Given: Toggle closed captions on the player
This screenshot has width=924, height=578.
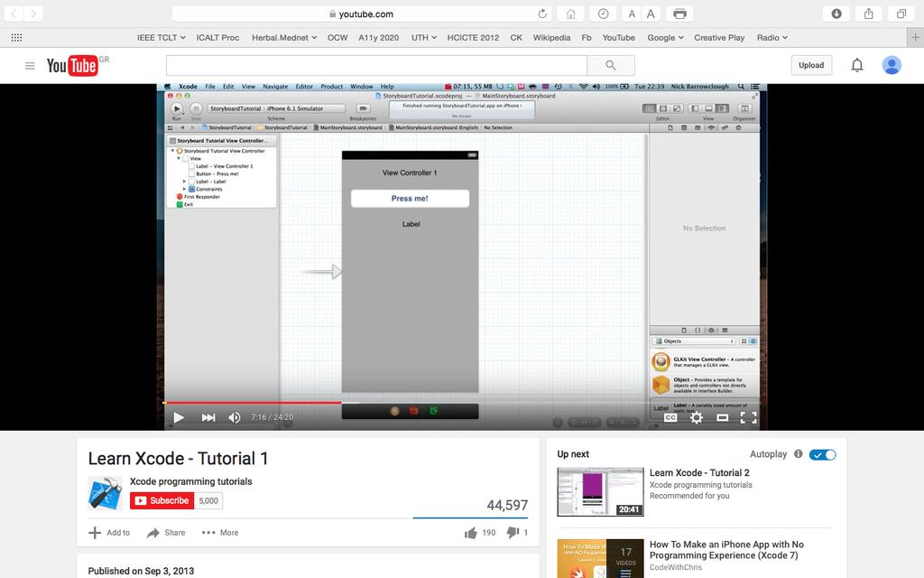Looking at the screenshot, I should click(670, 417).
